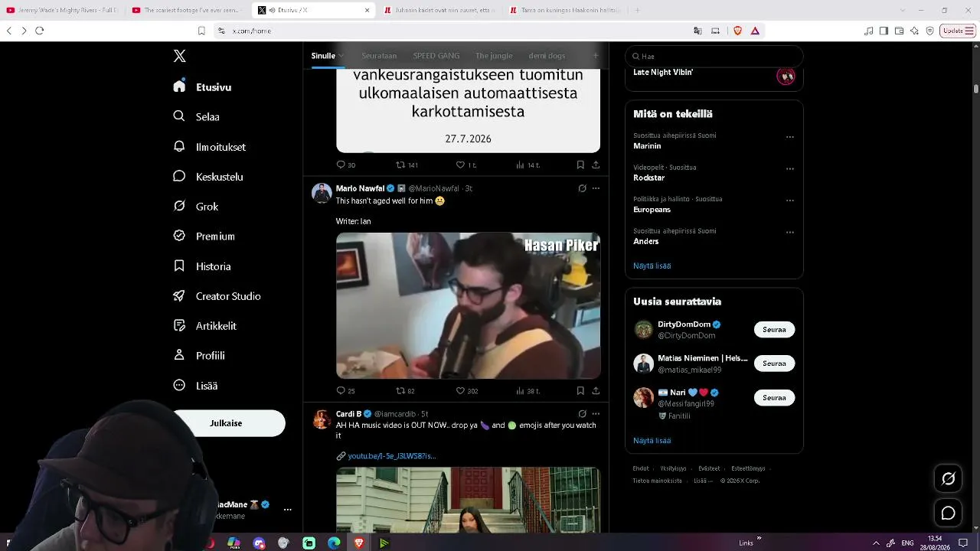Viewport: 980px width, 551px height.
Task: Like the post with 1 t. likes
Action: (x=466, y=165)
